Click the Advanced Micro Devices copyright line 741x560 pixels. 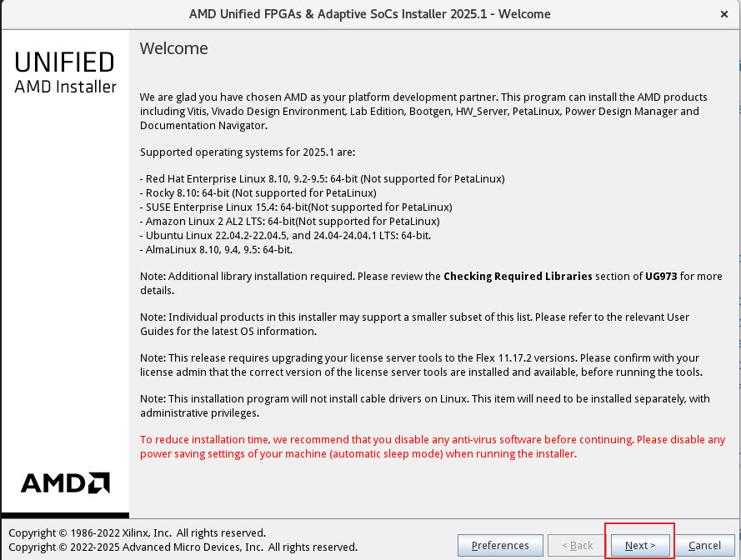183,547
